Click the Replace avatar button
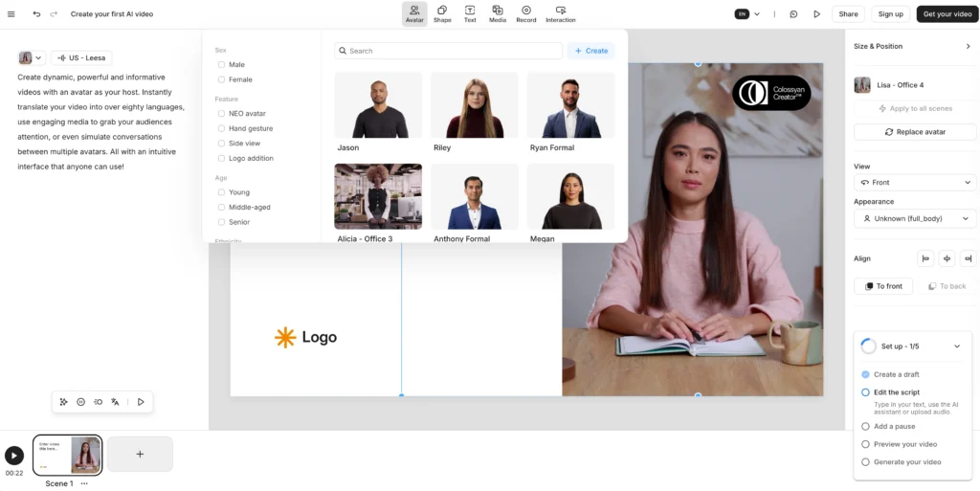The width and height of the screenshot is (980, 491). click(915, 132)
